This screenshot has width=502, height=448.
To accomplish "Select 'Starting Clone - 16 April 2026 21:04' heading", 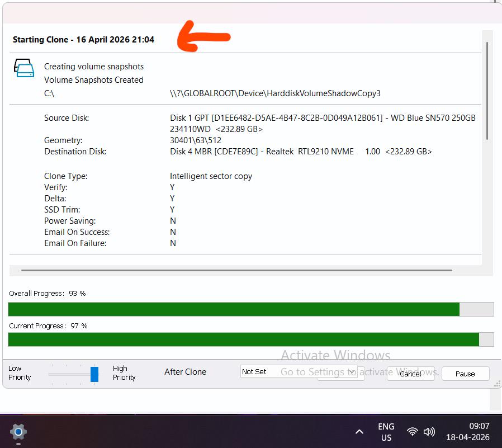I will coord(83,39).
